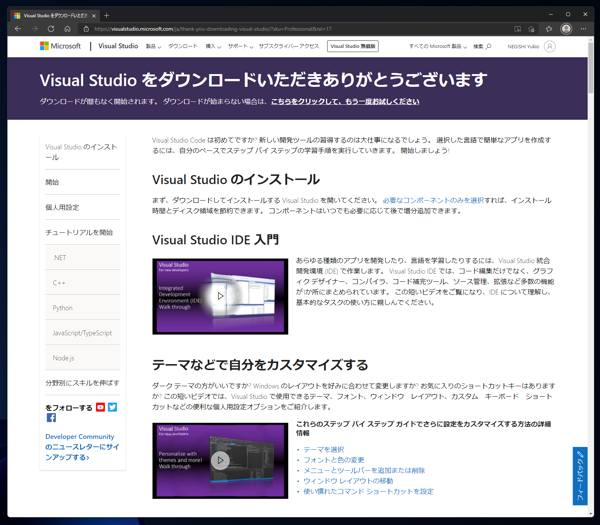Open Developer Community newsletter signup link
The image size is (600, 525).
[x=82, y=447]
